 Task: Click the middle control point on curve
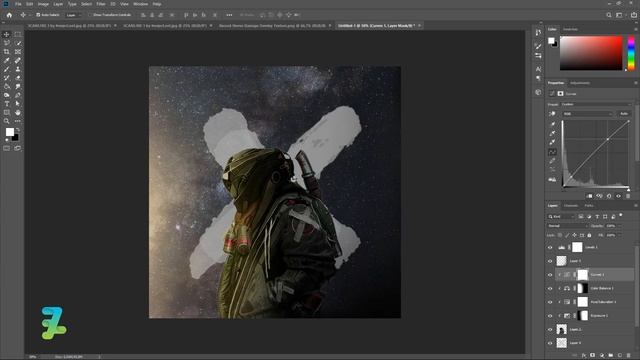click(608, 139)
